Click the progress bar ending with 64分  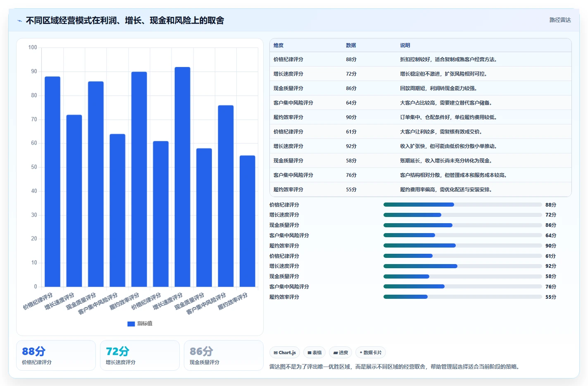[x=462, y=235]
